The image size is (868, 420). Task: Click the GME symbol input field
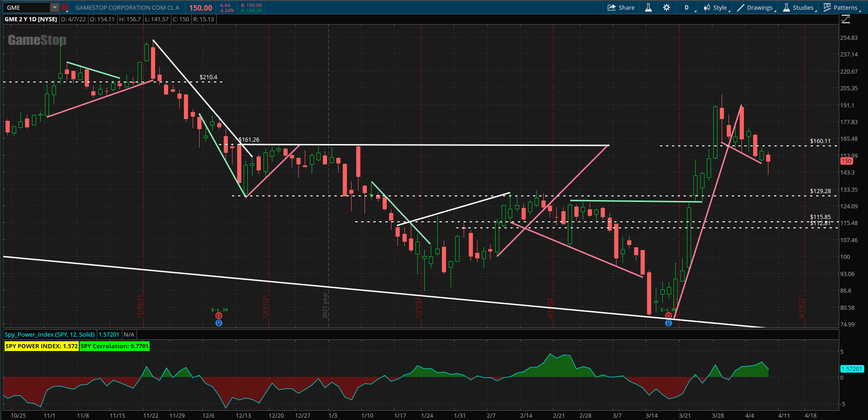tap(27, 7)
